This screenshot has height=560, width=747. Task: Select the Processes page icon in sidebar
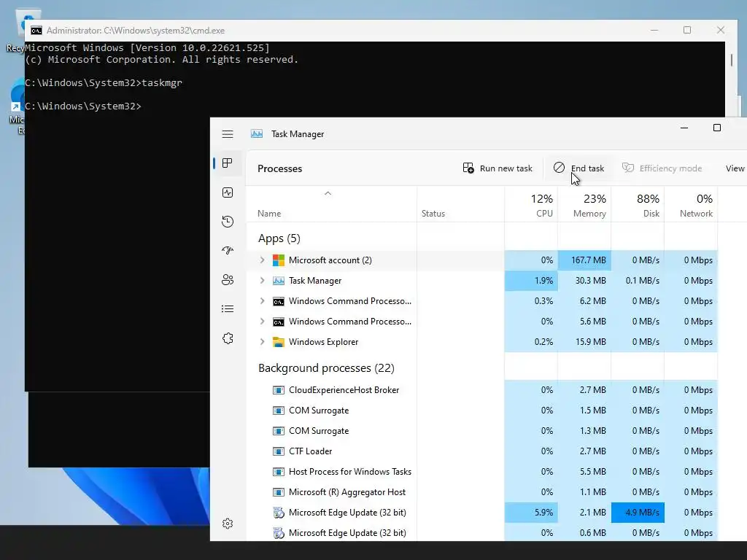tap(228, 163)
